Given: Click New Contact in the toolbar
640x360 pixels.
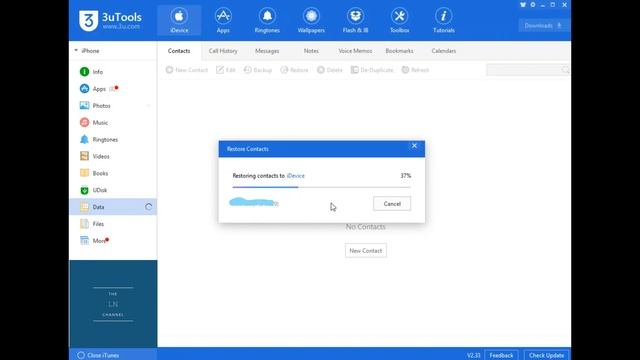Looking at the screenshot, I should (x=187, y=70).
